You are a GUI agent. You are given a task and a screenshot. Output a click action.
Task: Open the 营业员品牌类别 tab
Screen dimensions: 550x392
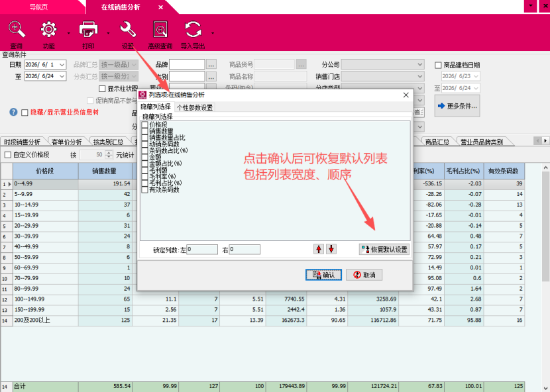point(482,142)
